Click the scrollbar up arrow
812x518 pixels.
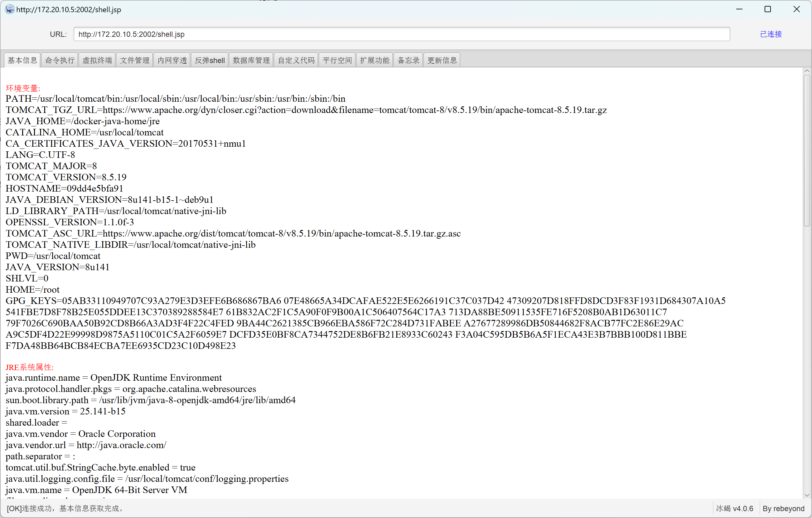tap(807, 71)
